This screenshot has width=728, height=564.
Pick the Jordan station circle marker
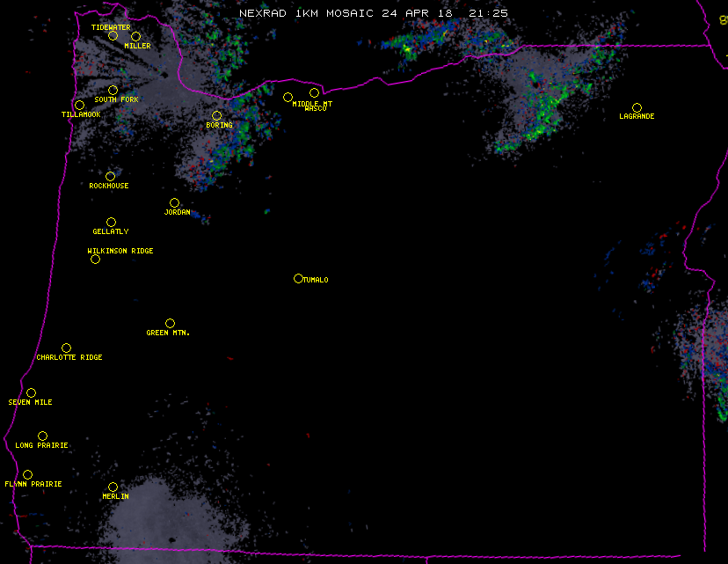174,202
